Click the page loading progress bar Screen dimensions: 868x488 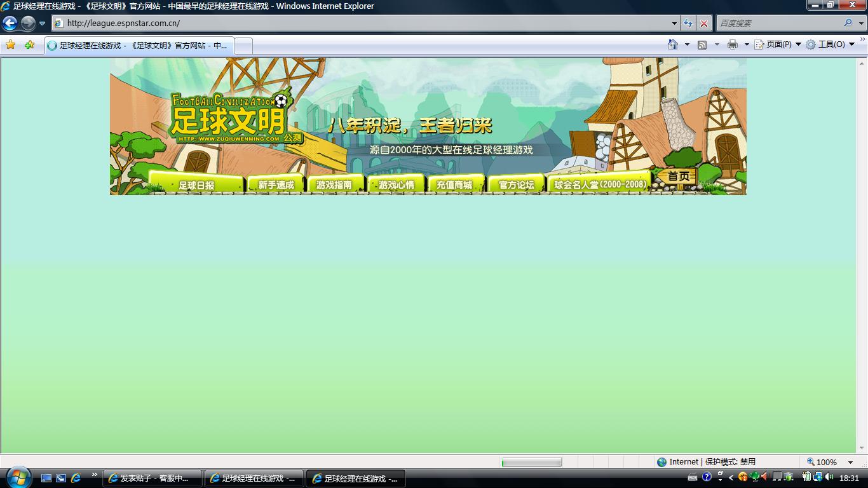pos(531,462)
